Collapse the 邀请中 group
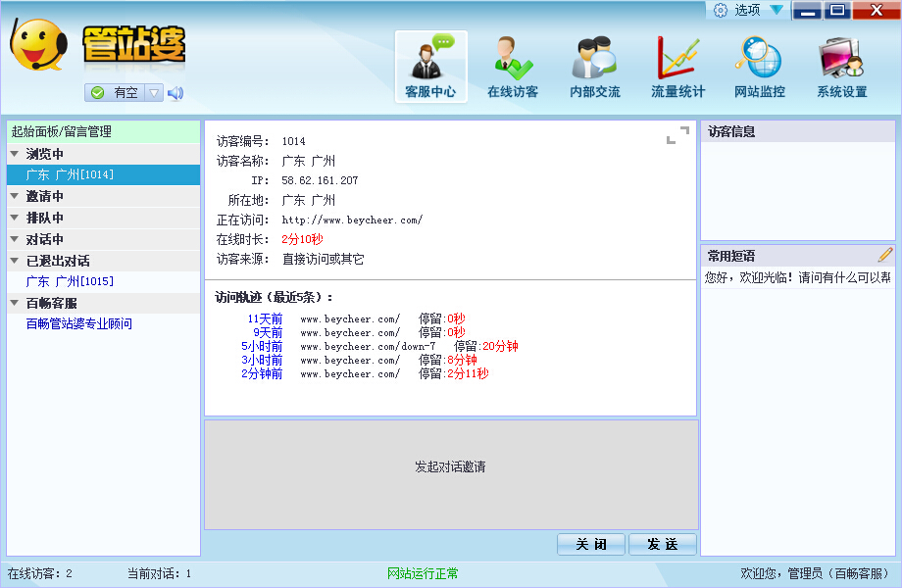 (x=15, y=196)
